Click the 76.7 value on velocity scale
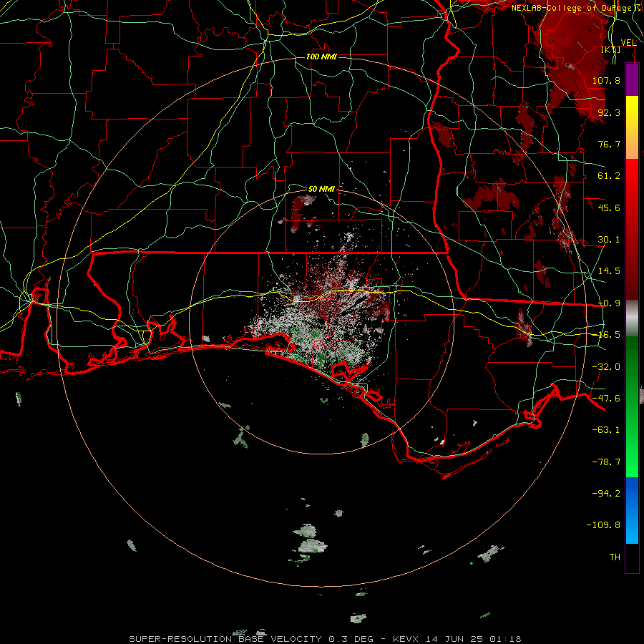 [x=609, y=144]
